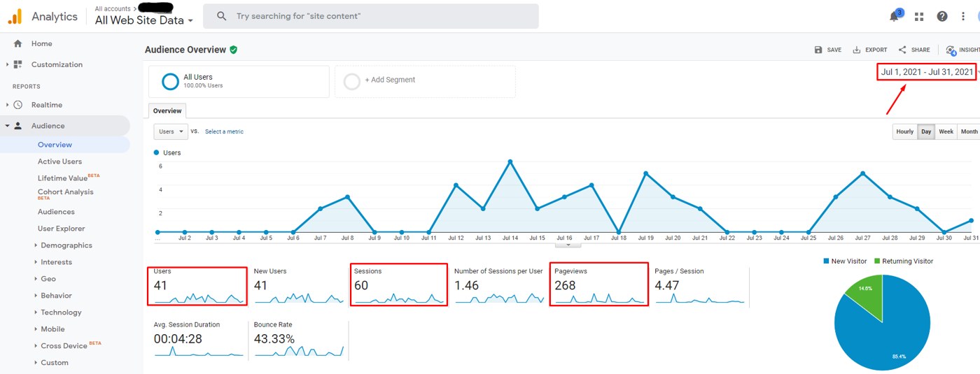Expand the Realtime section
Viewport: 980px width, 374px height.
pyautogui.click(x=8, y=105)
